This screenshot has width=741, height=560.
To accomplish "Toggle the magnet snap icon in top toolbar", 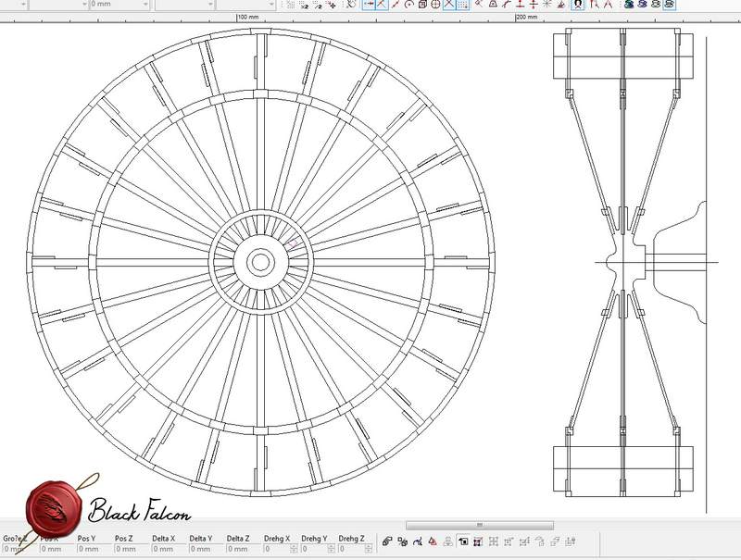I will coord(578,5).
